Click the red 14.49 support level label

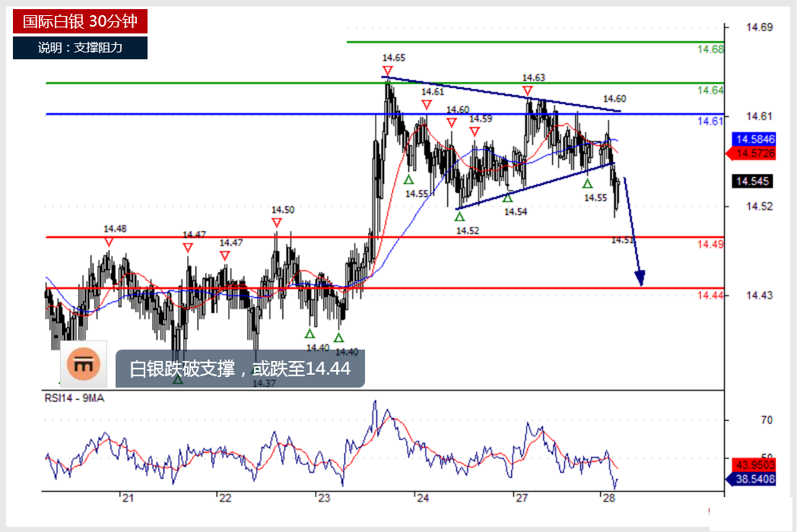[710, 245]
